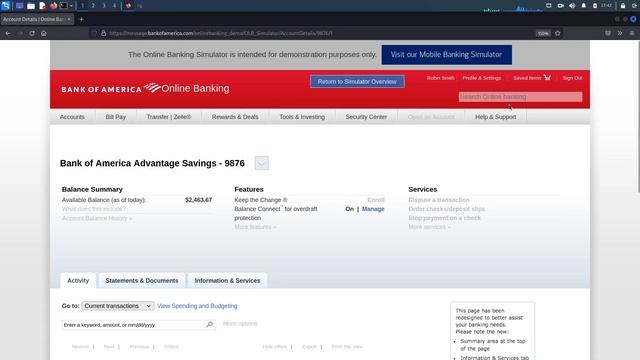The image size is (640, 360).
Task: Open the Current transactions dropdown
Action: 118,306
